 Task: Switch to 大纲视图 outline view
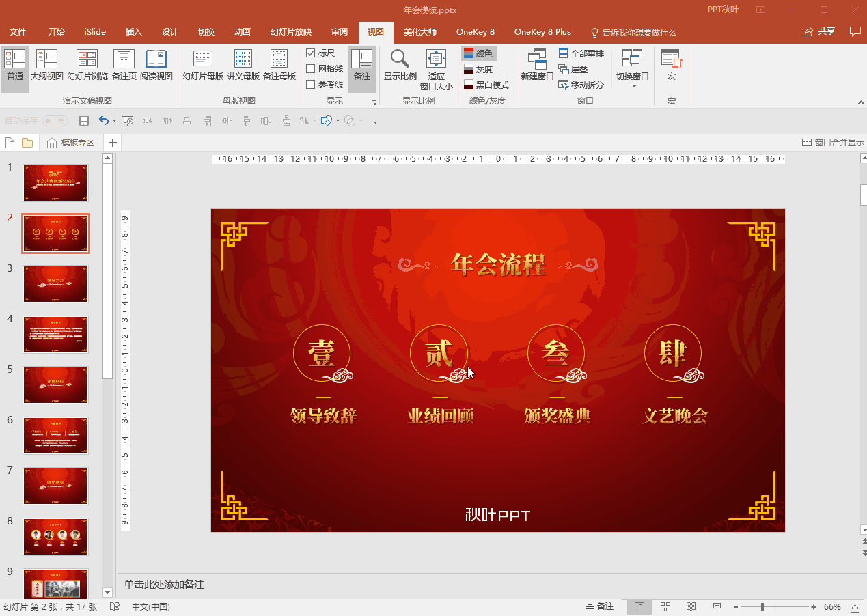(x=47, y=67)
